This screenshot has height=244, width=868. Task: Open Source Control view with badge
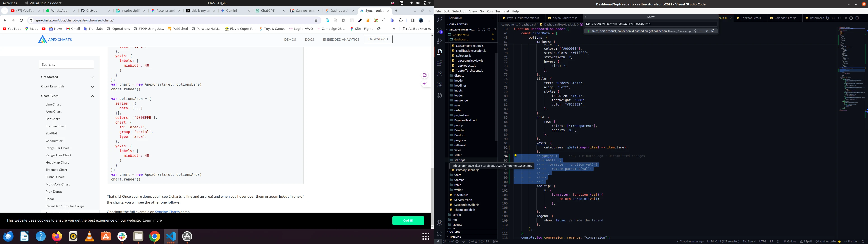439,30
